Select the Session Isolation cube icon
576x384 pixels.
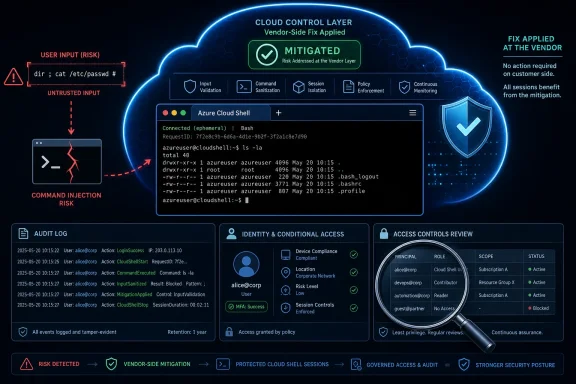[x=299, y=87]
